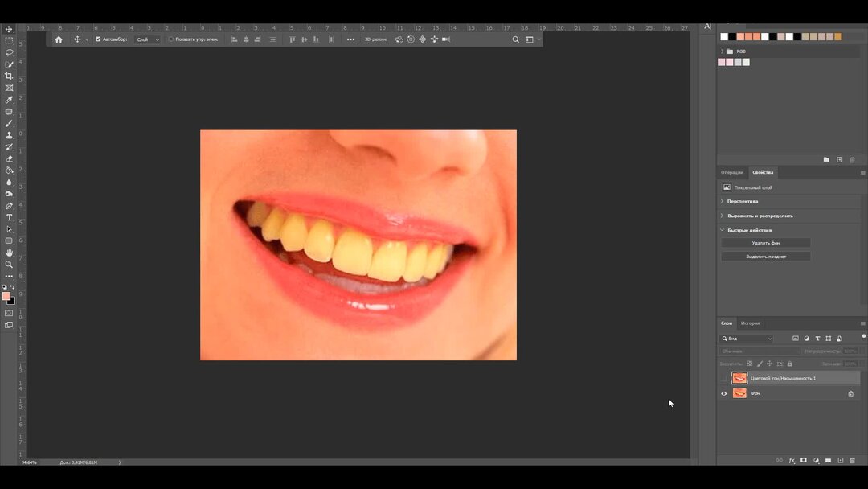
Task: Add a layer style with the fx icon
Action: [792, 461]
